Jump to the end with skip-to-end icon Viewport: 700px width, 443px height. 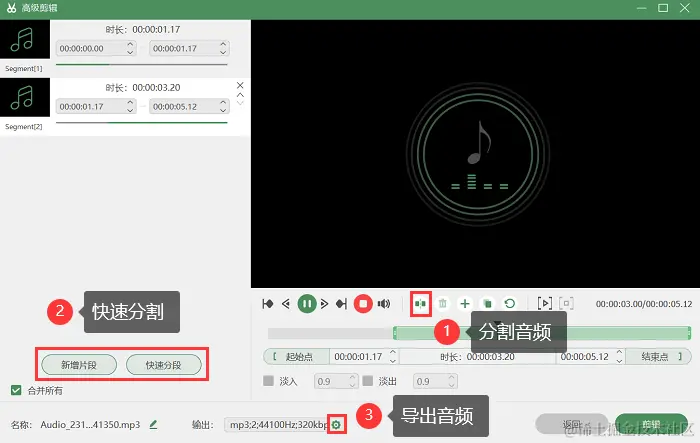[342, 304]
